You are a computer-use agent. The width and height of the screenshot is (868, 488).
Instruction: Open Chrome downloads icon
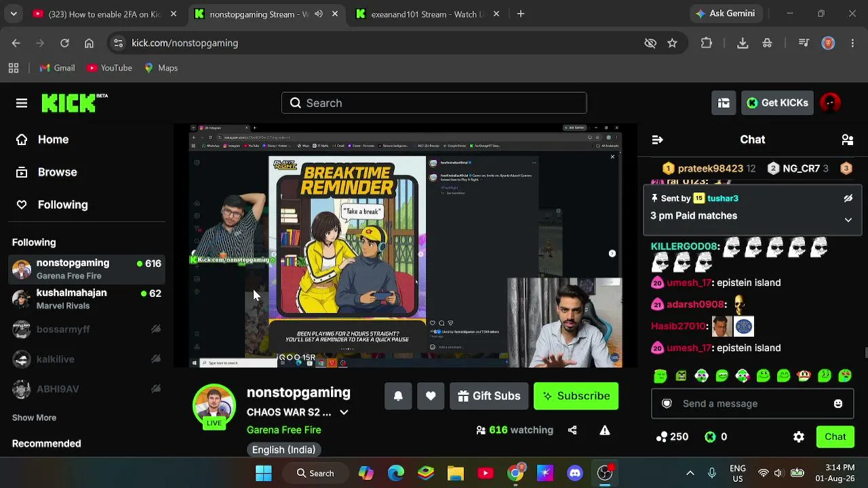click(743, 43)
